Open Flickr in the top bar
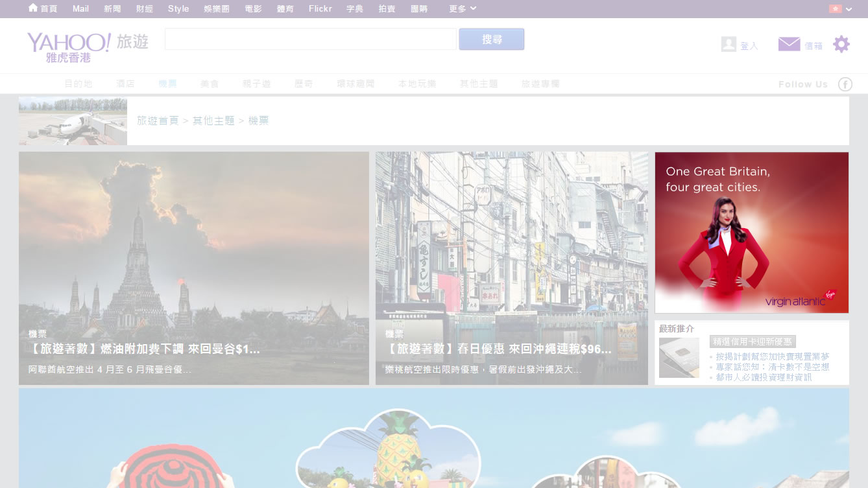Viewport: 868px width, 488px height. 320,8
